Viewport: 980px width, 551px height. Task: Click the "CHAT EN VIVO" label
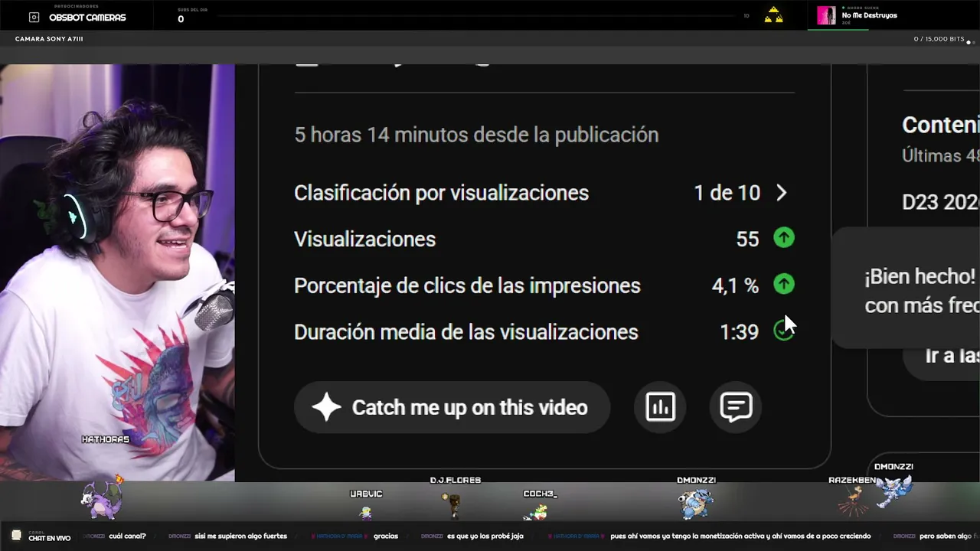point(50,538)
